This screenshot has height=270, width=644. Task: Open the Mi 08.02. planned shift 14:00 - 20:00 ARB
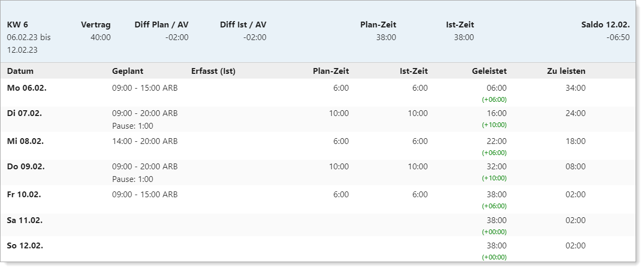[145, 141]
